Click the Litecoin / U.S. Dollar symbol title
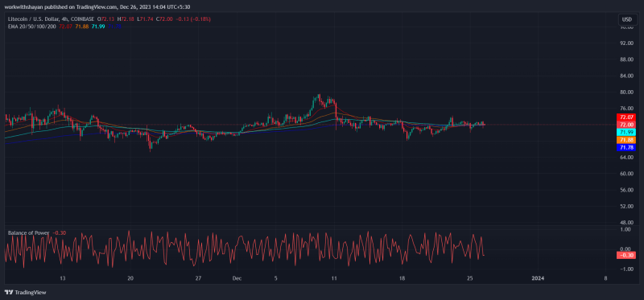 [x=34, y=18]
